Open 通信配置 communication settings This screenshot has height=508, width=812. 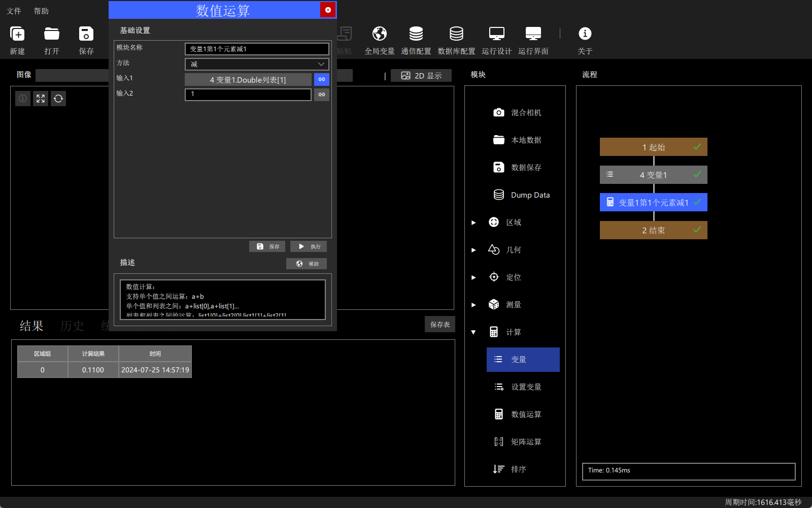416,34
